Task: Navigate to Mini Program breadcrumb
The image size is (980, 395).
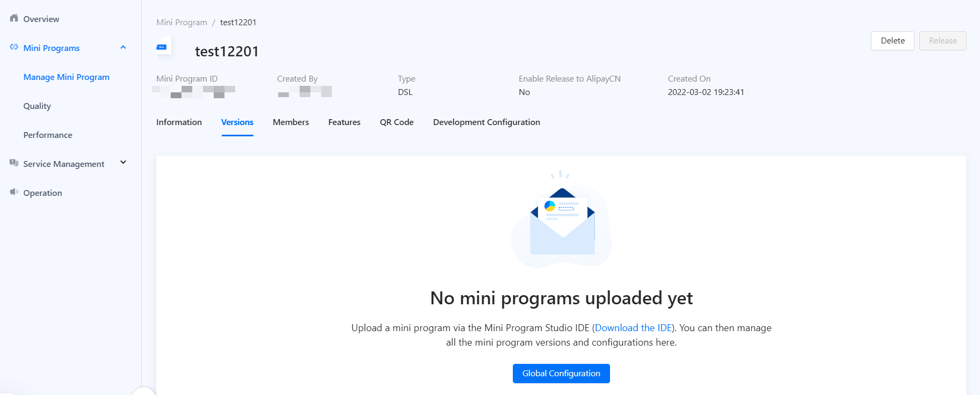Action: [x=182, y=22]
